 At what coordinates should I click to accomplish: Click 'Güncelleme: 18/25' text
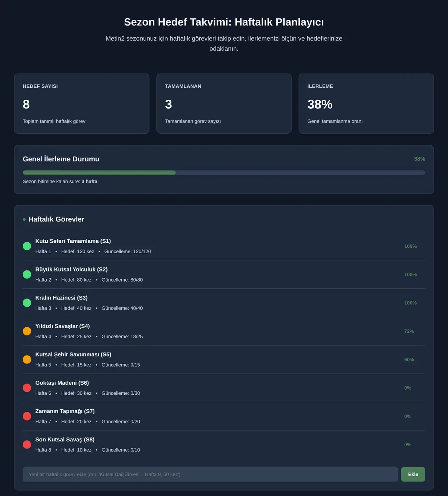pyautogui.click(x=122, y=337)
